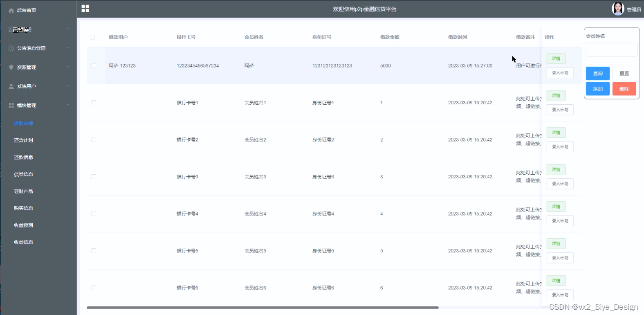Click the grid menu toggle icon
Viewport: 644px width, 315px height.
pos(85,9)
